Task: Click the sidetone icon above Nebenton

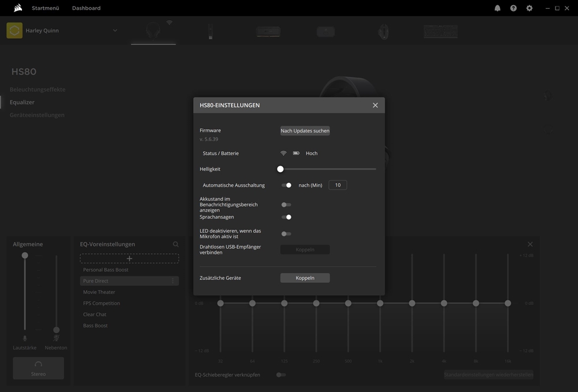Action: pos(56,338)
